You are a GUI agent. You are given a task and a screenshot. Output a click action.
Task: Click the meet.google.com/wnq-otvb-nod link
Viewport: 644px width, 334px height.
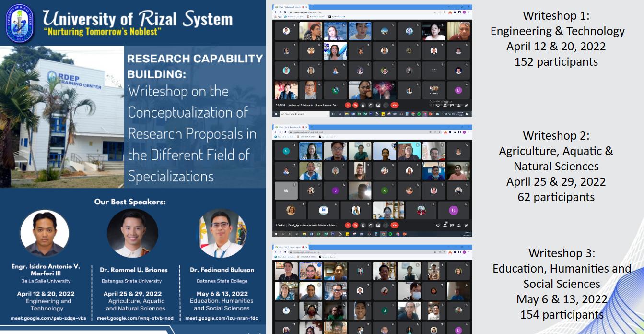[135, 318]
